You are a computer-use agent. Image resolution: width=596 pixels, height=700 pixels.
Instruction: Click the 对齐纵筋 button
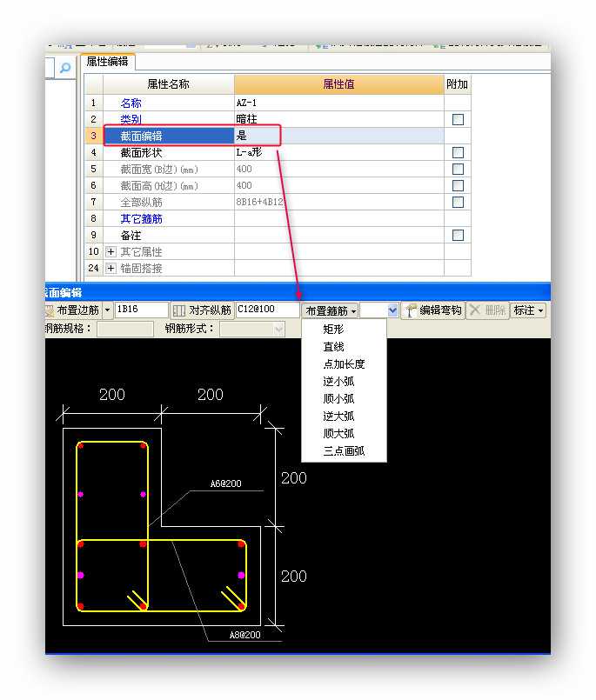tap(203, 310)
